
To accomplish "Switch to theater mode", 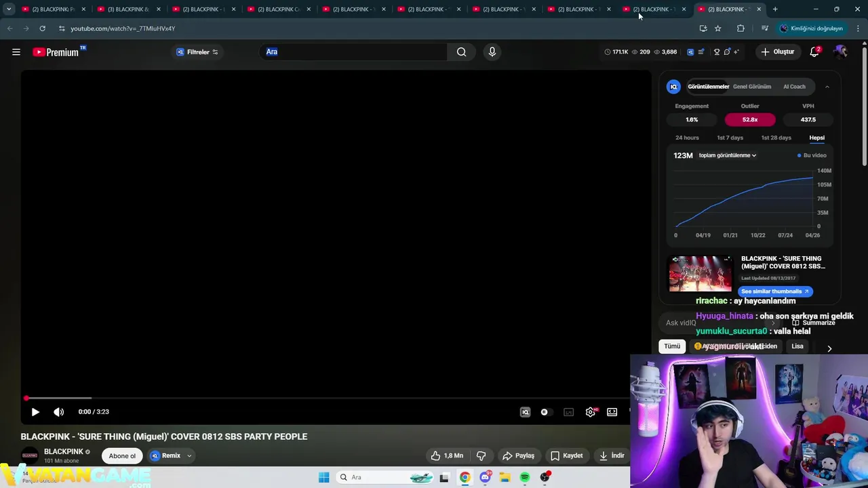I will 612,411.
